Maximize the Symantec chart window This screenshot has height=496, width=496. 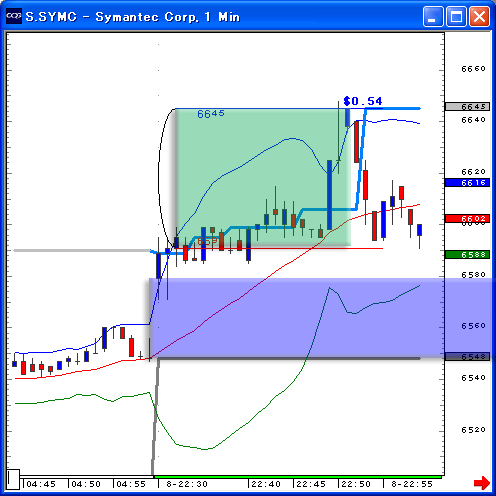pyautogui.click(x=456, y=16)
